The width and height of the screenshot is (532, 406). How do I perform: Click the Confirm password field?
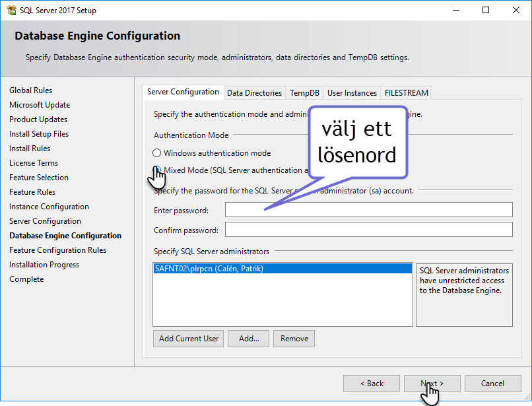[369, 230]
